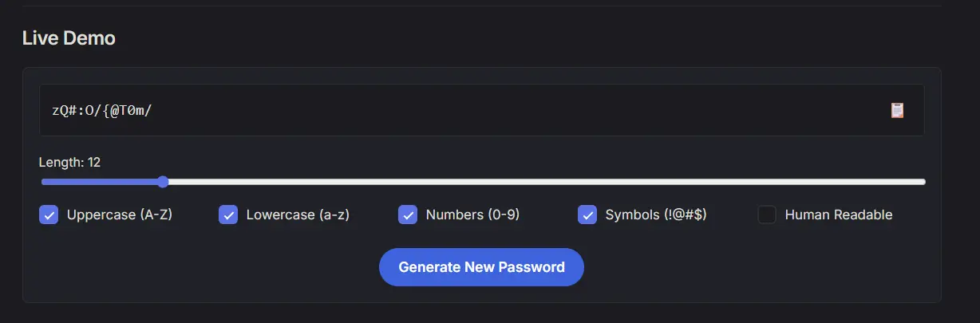Click the "Live Demo" heading
This screenshot has height=323, width=980.
69,37
